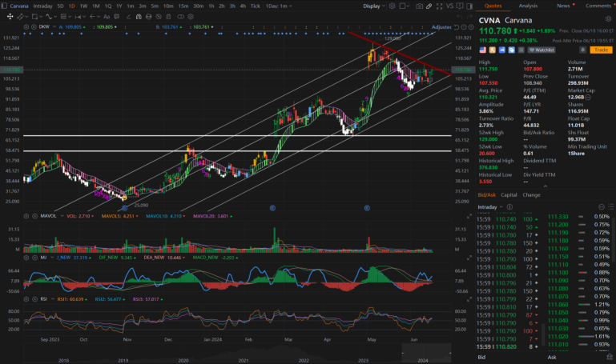The image size is (616, 364).
Task: Toggle the left sidebar panel icon
Action: coord(4,6)
